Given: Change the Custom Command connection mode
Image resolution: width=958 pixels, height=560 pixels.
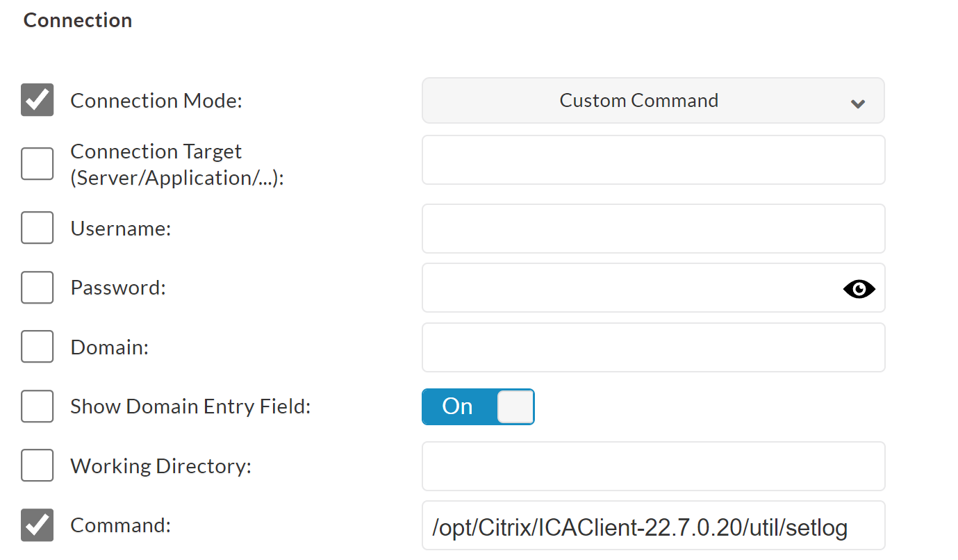Looking at the screenshot, I should tap(653, 100).
